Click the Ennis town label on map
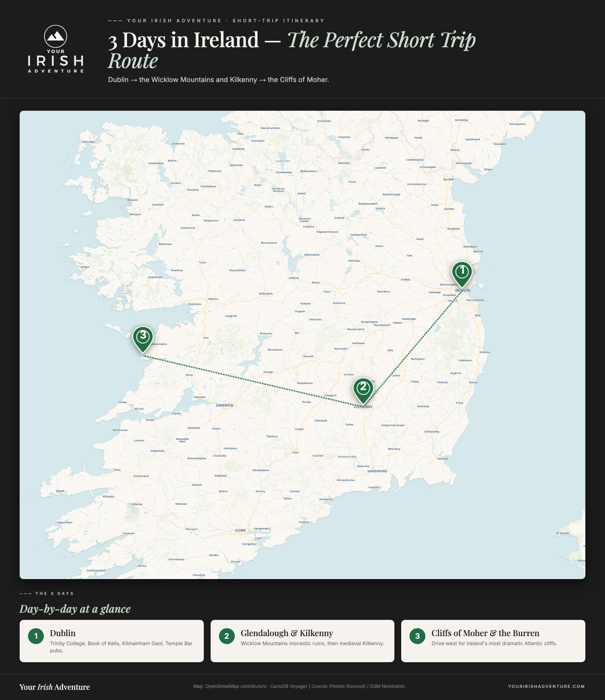605x700 pixels. (189, 375)
